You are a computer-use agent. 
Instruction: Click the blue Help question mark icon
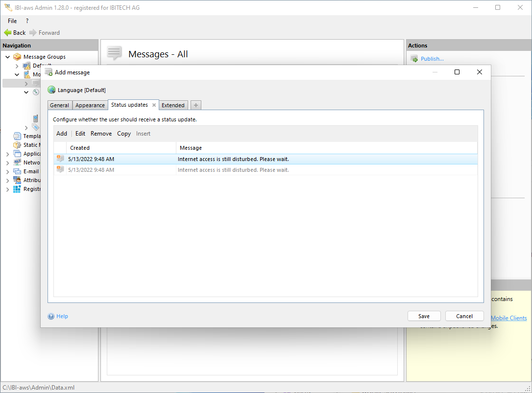pyautogui.click(x=51, y=316)
